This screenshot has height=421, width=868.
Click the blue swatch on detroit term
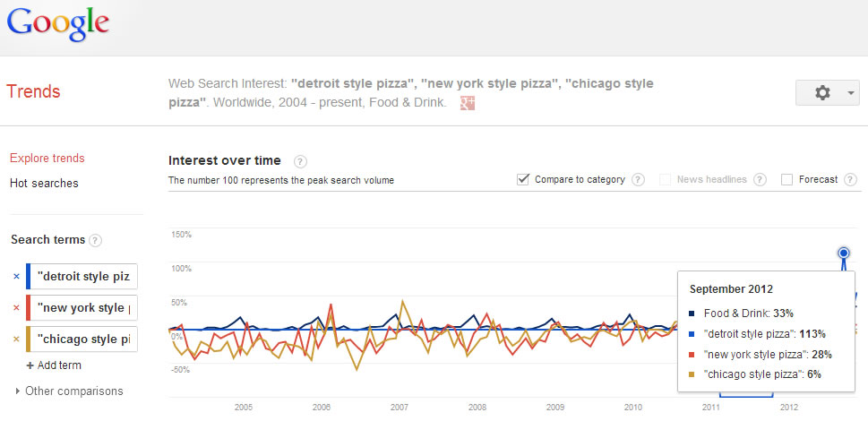click(x=30, y=277)
